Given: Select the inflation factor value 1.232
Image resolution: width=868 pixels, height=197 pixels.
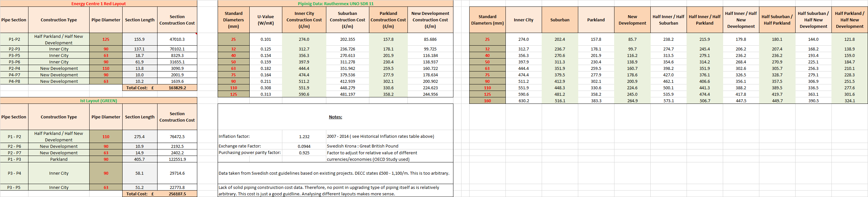Looking at the screenshot, I should (304, 137).
